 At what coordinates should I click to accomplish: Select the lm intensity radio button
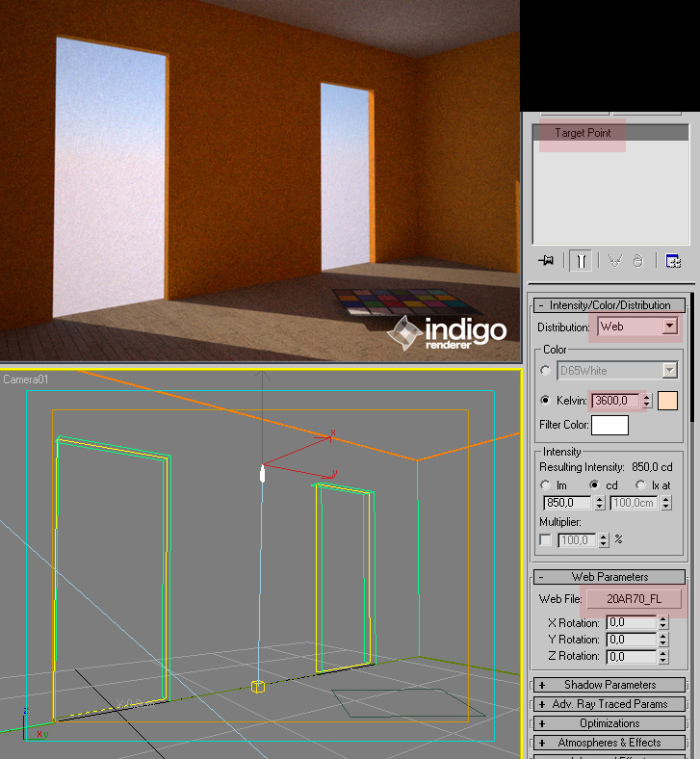tap(546, 484)
